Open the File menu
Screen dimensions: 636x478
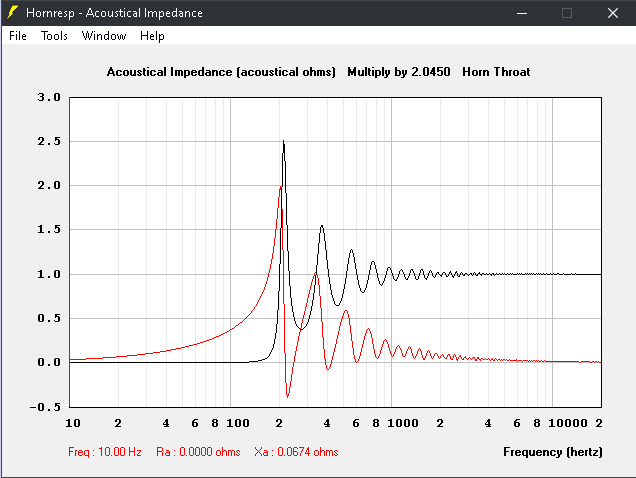[x=17, y=36]
